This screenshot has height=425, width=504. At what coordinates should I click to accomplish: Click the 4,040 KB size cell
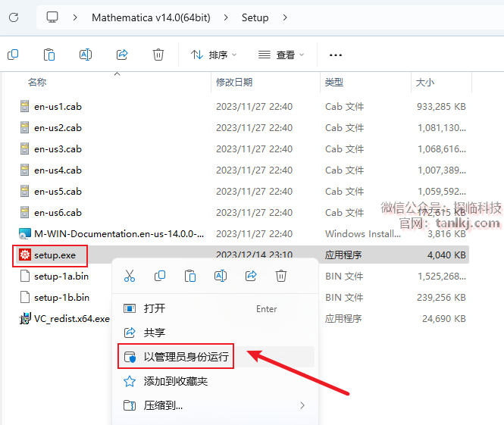(446, 255)
